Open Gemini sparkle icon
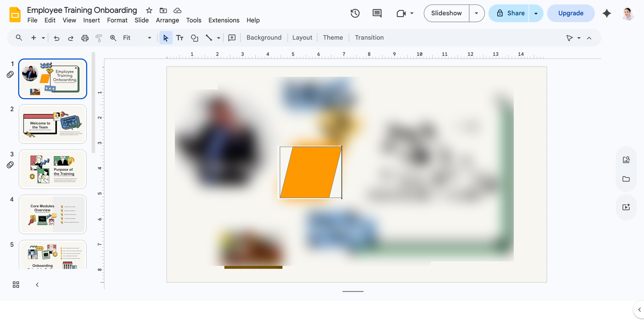 tap(607, 13)
